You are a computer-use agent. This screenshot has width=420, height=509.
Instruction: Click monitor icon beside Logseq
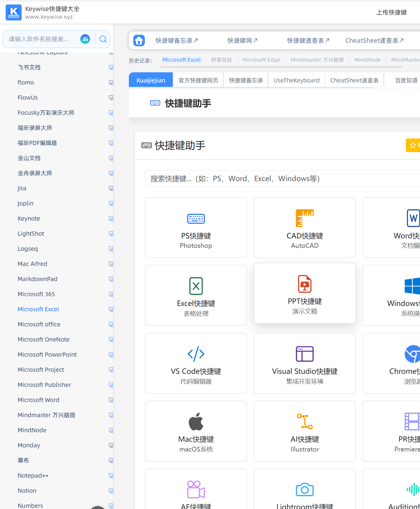click(x=111, y=249)
